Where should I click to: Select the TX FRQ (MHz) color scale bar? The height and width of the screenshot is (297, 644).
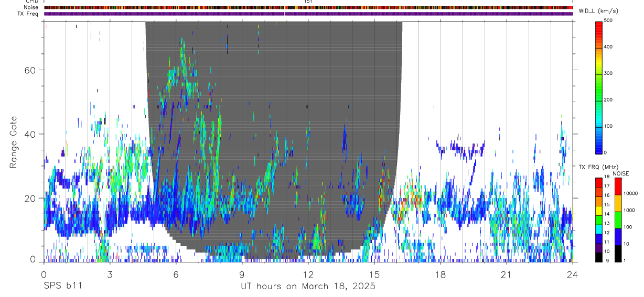click(x=599, y=219)
